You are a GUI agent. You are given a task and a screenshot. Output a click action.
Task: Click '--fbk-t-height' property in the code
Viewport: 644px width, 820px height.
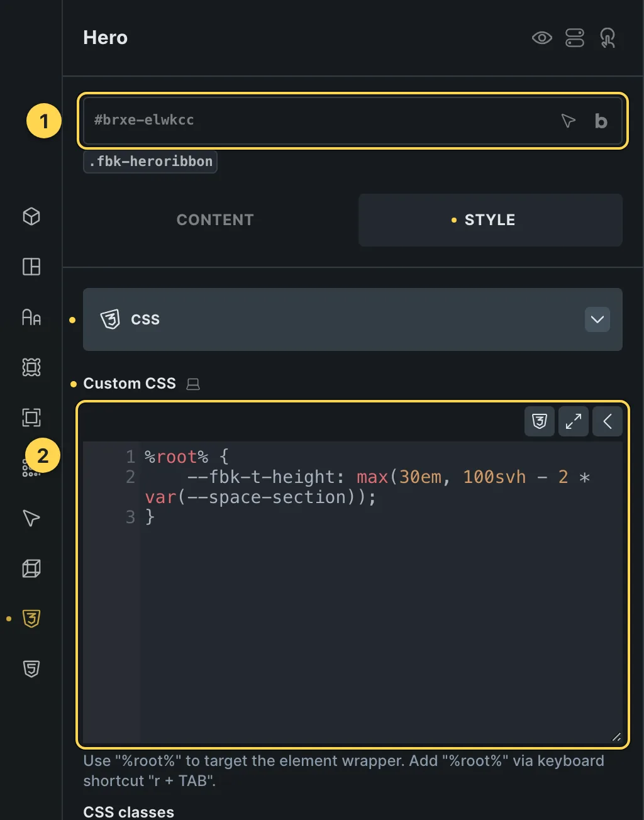(x=261, y=477)
